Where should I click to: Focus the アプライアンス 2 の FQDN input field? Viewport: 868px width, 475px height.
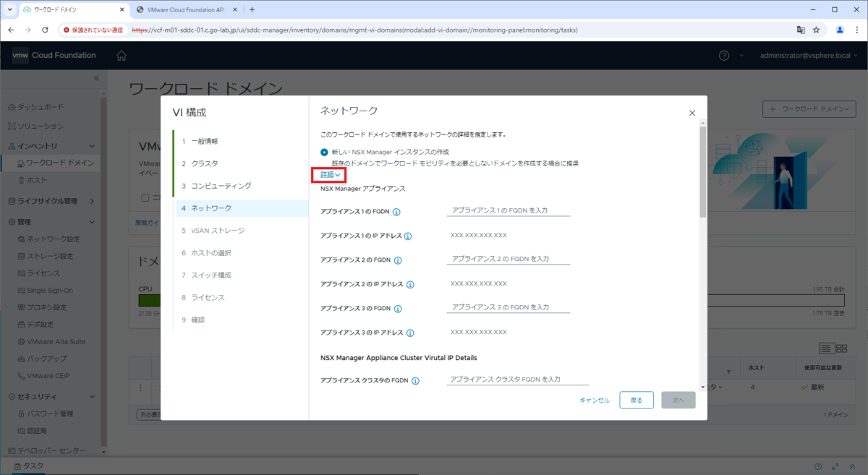point(509,258)
